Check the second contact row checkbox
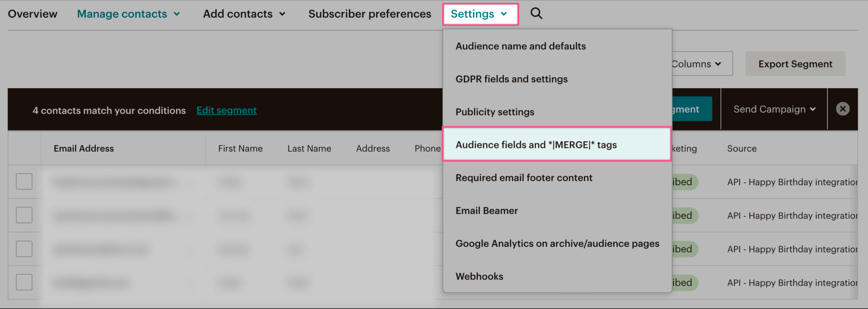 [24, 215]
